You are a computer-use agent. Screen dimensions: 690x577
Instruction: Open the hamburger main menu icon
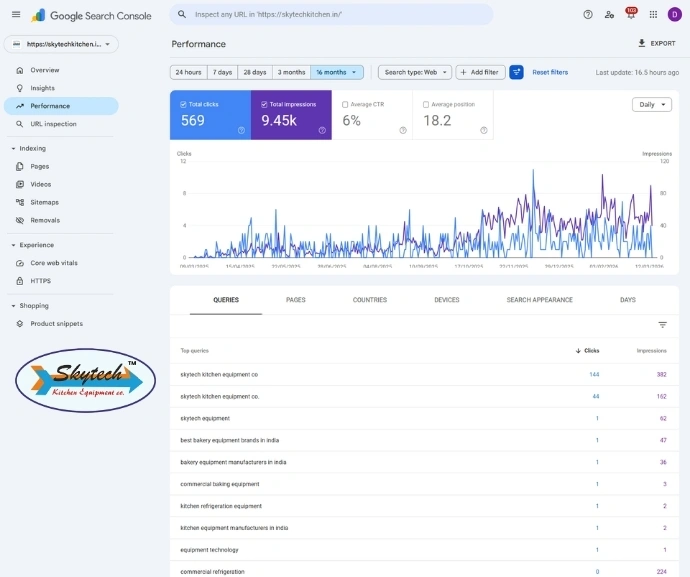(16, 14)
